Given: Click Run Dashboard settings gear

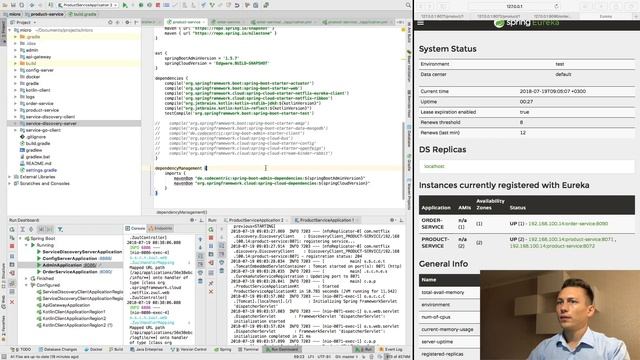Looking at the screenshot, I should point(192,220).
